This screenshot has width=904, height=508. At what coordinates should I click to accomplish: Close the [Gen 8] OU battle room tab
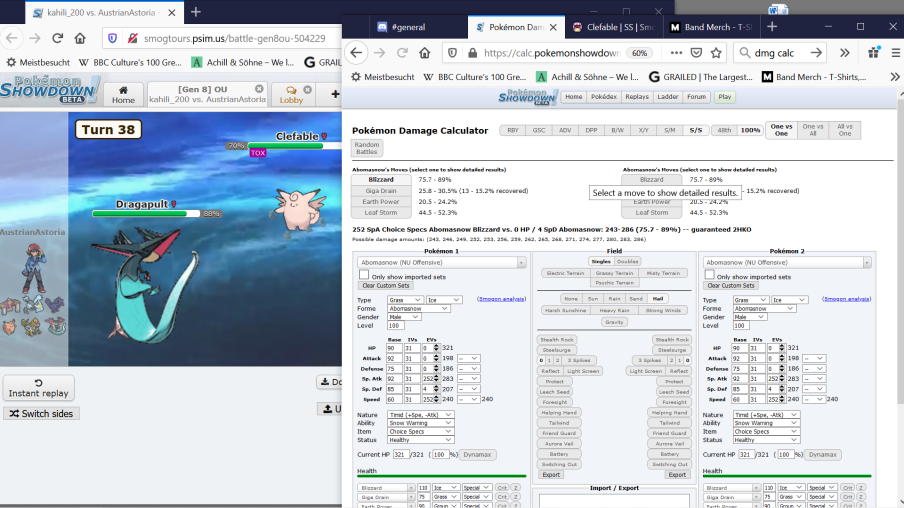tap(259, 89)
